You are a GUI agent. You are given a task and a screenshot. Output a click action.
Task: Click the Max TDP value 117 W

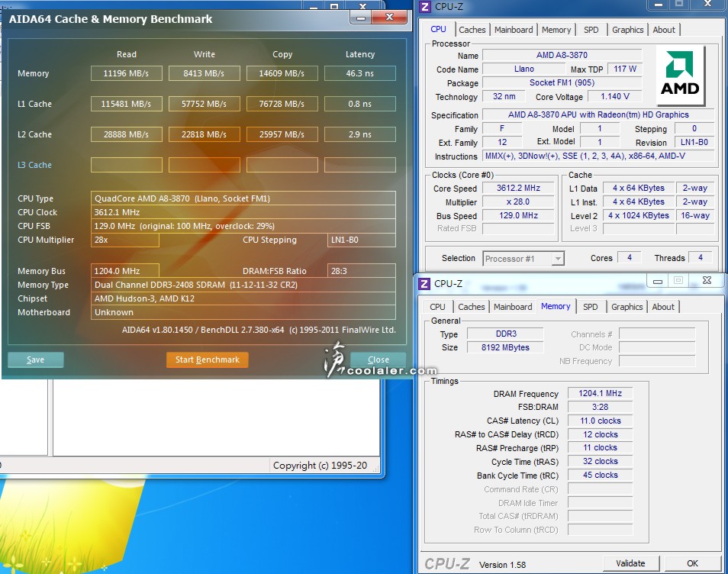pyautogui.click(x=624, y=69)
